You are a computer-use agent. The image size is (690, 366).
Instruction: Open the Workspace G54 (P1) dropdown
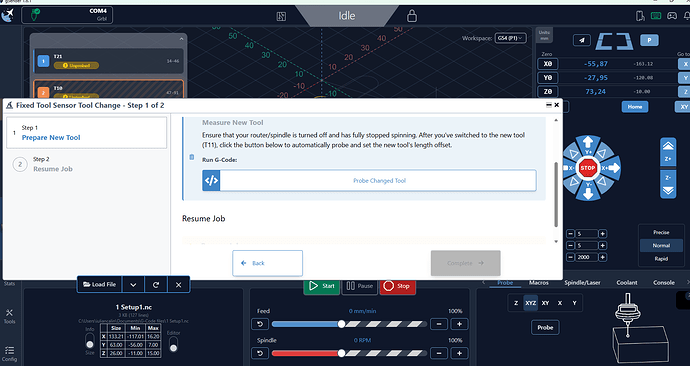coord(510,38)
